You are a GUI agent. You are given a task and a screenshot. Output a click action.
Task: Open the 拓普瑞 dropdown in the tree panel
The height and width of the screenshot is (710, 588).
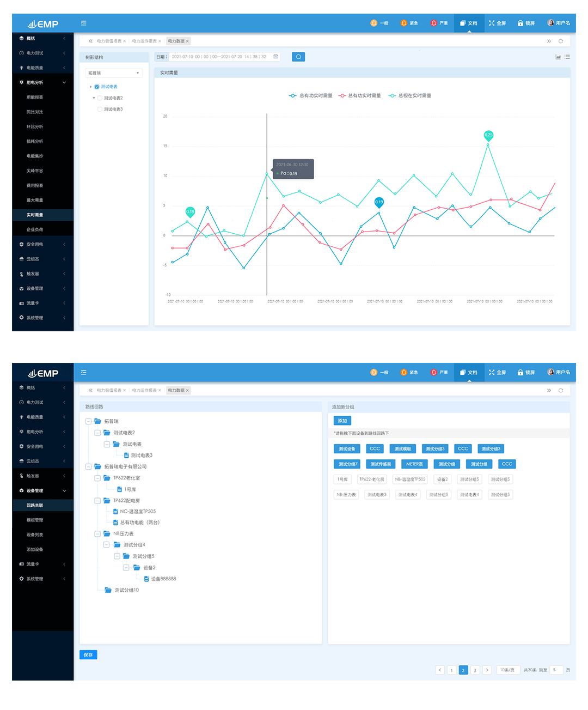pos(114,73)
